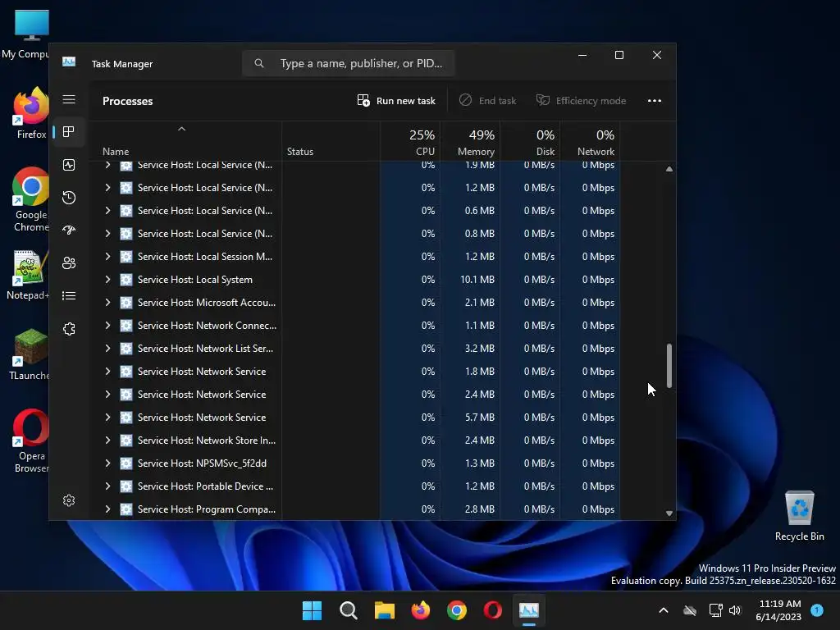Expand Service Host: Local System row
The image size is (840, 630).
click(107, 280)
